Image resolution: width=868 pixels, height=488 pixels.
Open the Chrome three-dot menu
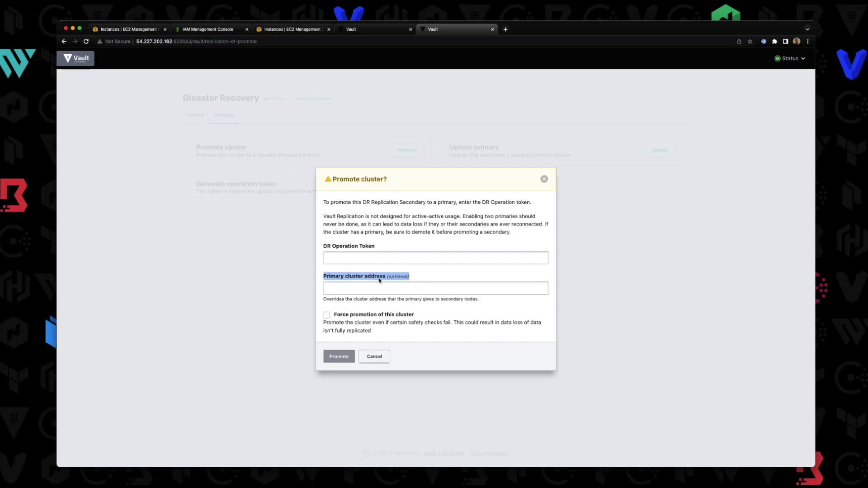807,42
